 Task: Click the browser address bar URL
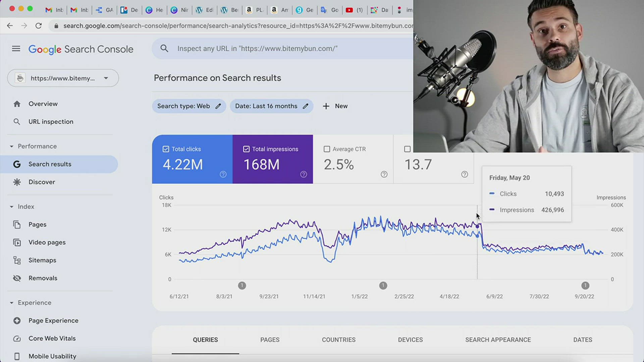point(237,26)
